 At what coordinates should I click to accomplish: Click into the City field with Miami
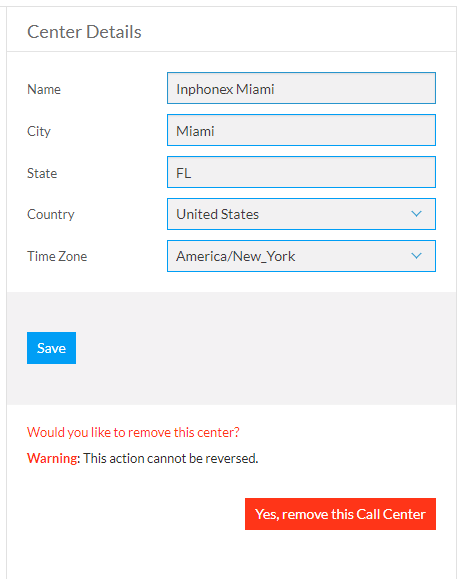[x=301, y=130]
